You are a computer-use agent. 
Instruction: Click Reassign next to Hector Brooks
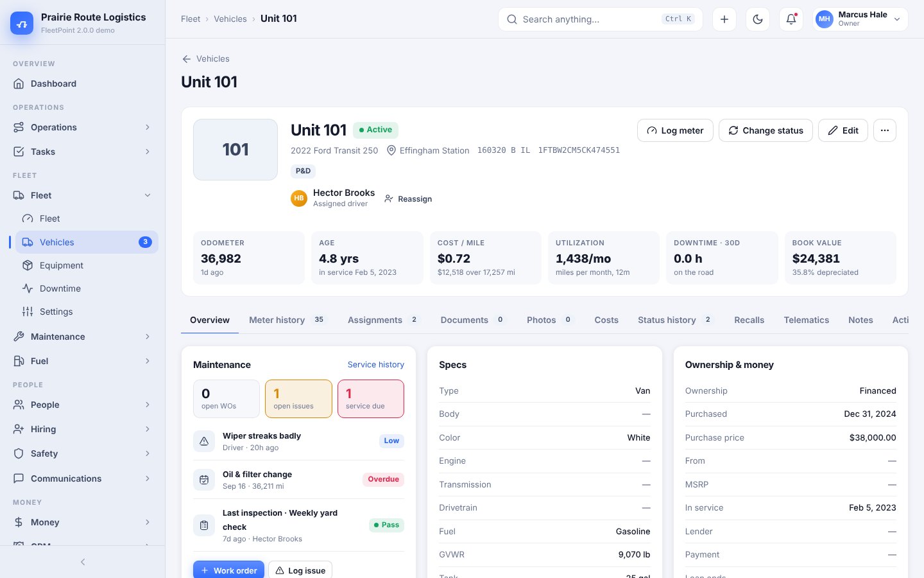click(408, 199)
